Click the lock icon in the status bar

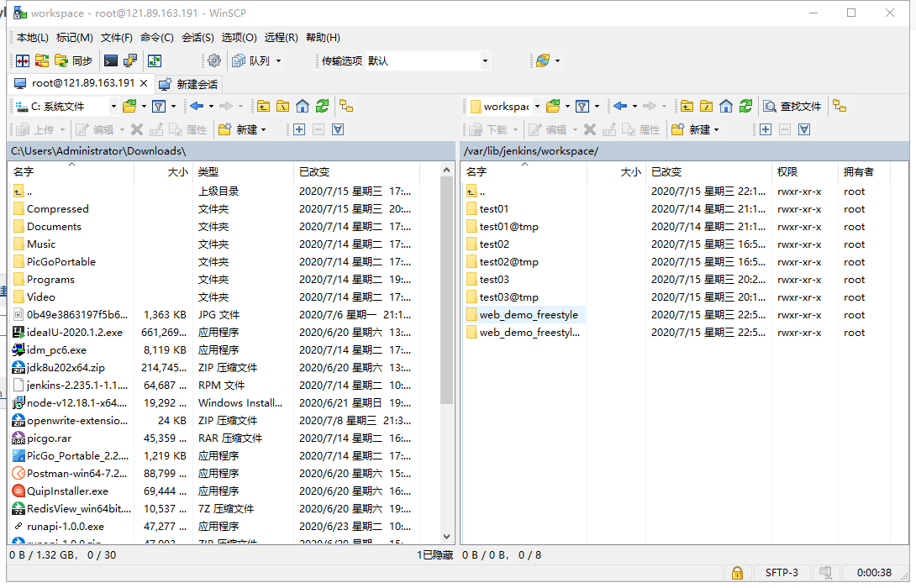(737, 572)
